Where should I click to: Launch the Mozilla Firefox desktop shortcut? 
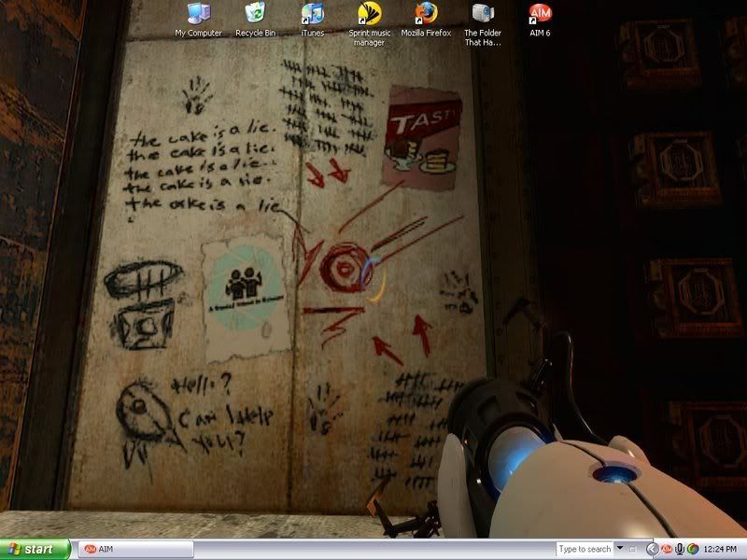click(x=426, y=20)
